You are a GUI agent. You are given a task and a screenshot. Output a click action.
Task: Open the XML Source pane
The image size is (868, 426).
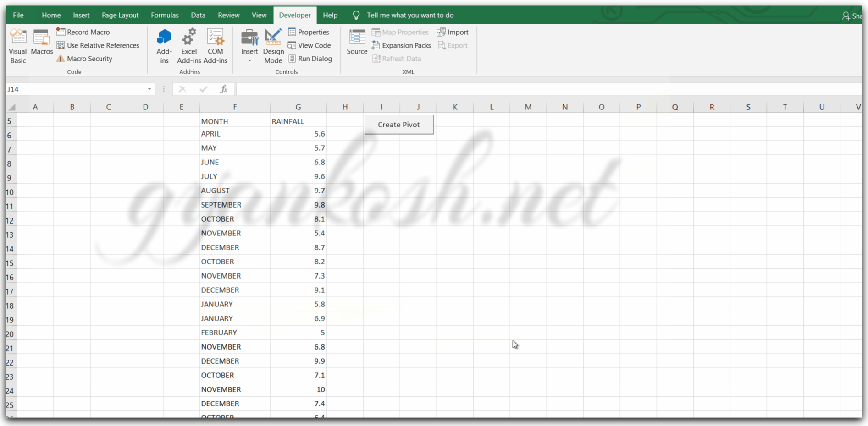point(357,42)
